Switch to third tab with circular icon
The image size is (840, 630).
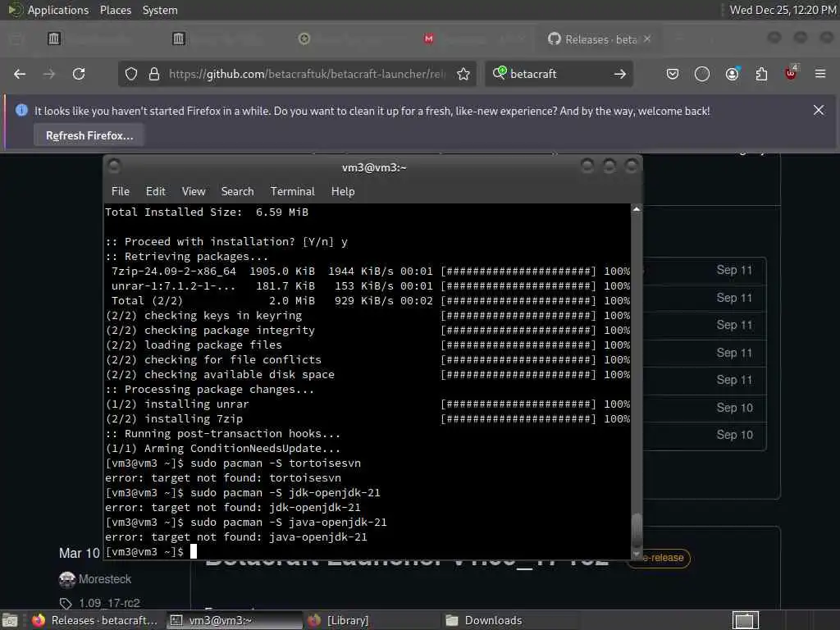click(304, 39)
